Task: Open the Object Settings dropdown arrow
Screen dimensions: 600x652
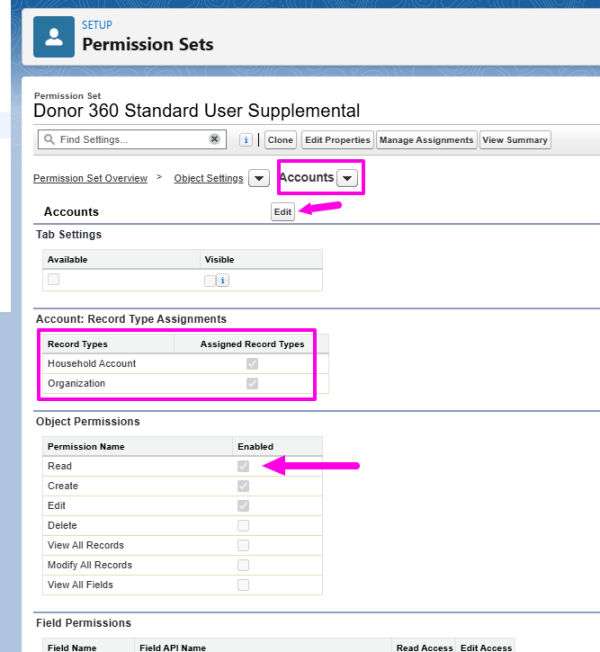Action: tap(259, 178)
